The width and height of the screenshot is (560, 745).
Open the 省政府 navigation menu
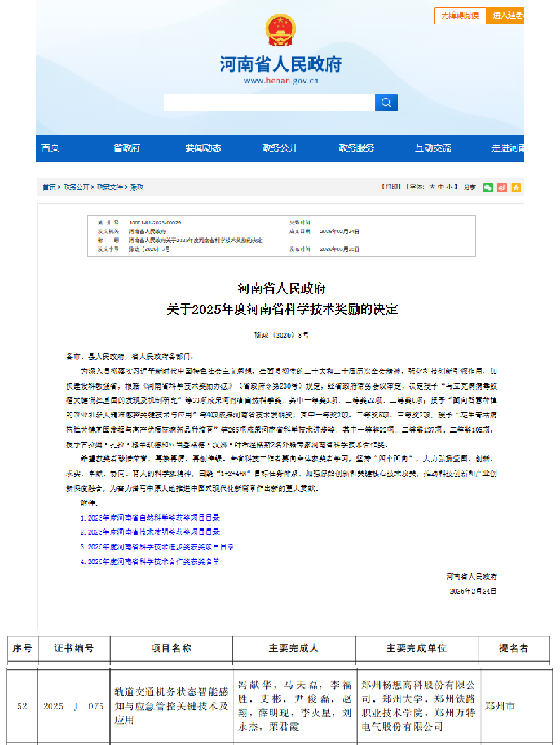(127, 148)
